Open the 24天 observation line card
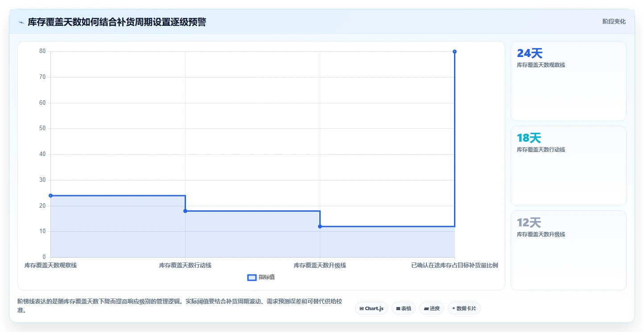 coord(569,81)
